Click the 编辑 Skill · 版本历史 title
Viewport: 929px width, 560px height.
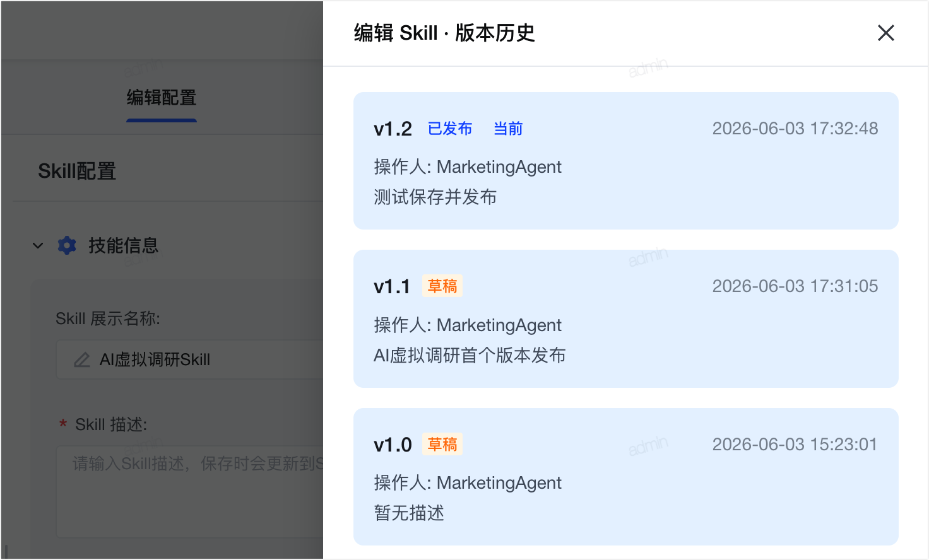444,33
